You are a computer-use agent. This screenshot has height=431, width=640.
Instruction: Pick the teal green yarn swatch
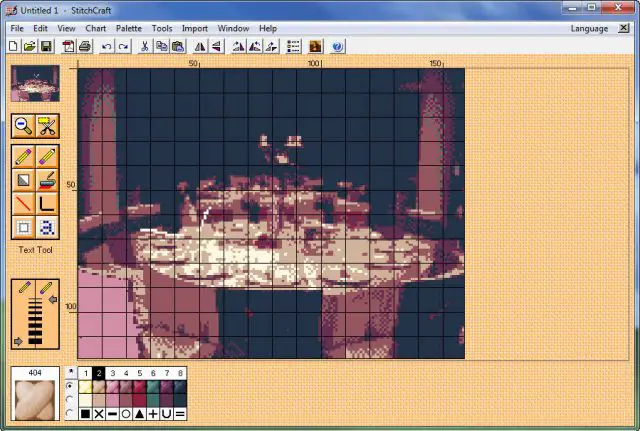tap(153, 387)
